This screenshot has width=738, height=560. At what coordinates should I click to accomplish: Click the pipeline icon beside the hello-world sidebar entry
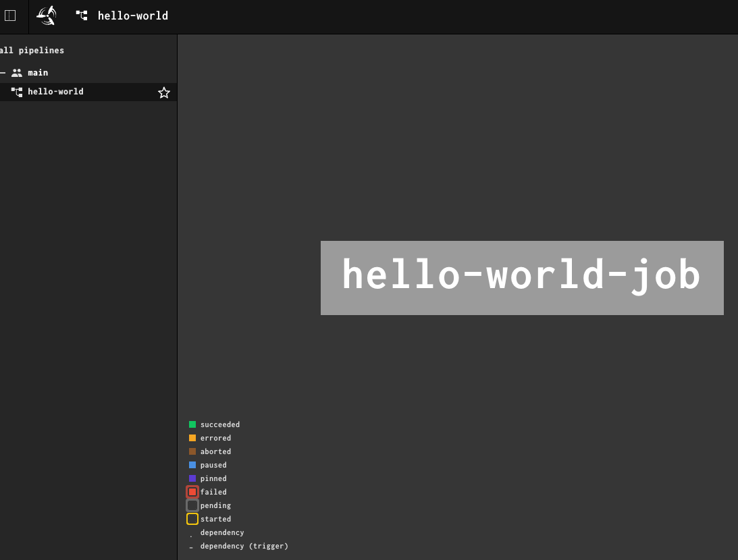pyautogui.click(x=17, y=92)
